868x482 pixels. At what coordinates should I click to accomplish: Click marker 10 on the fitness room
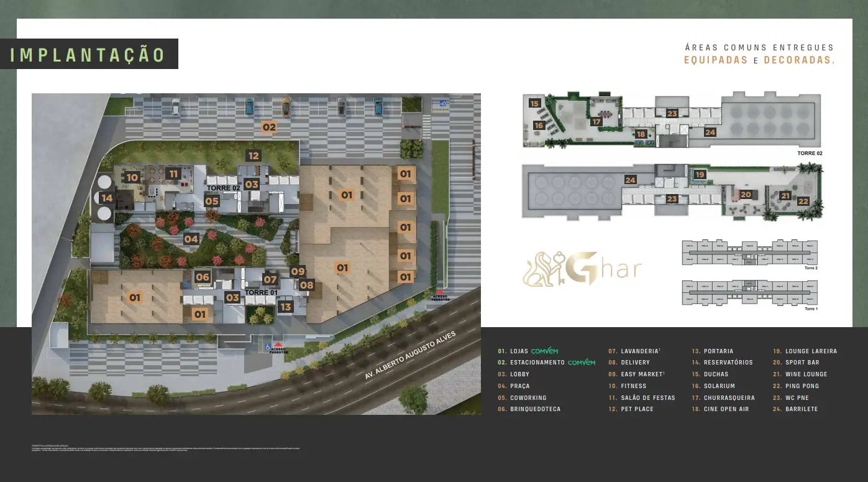(132, 177)
